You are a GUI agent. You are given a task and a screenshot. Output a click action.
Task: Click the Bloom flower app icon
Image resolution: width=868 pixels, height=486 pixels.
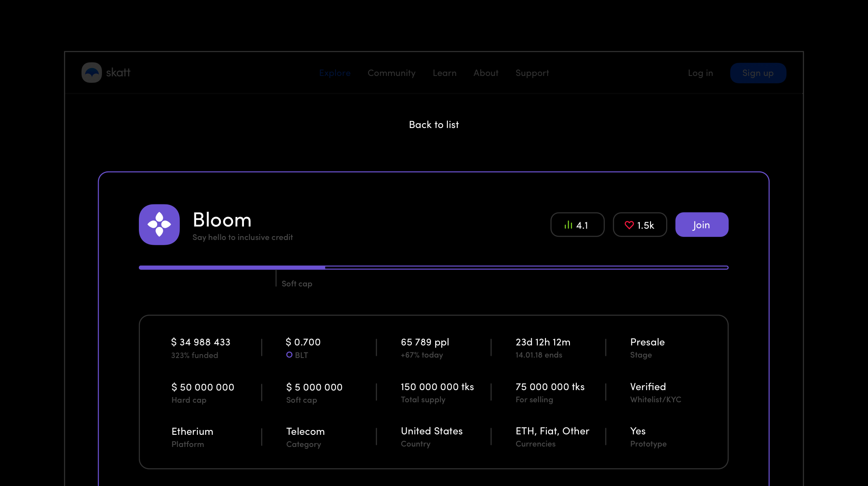pos(159,224)
